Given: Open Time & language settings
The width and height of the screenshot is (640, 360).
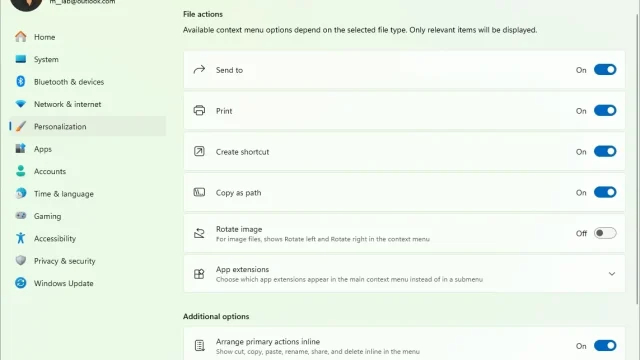Looking at the screenshot, I should coord(88,194).
